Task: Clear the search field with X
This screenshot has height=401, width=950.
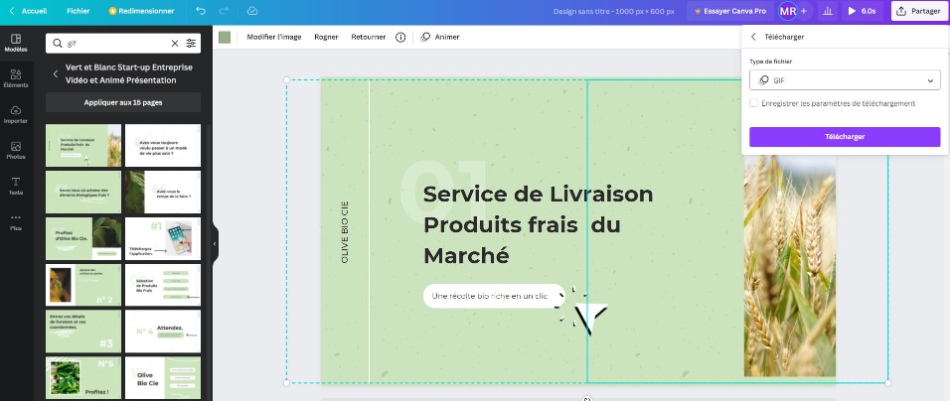Action: click(x=174, y=44)
